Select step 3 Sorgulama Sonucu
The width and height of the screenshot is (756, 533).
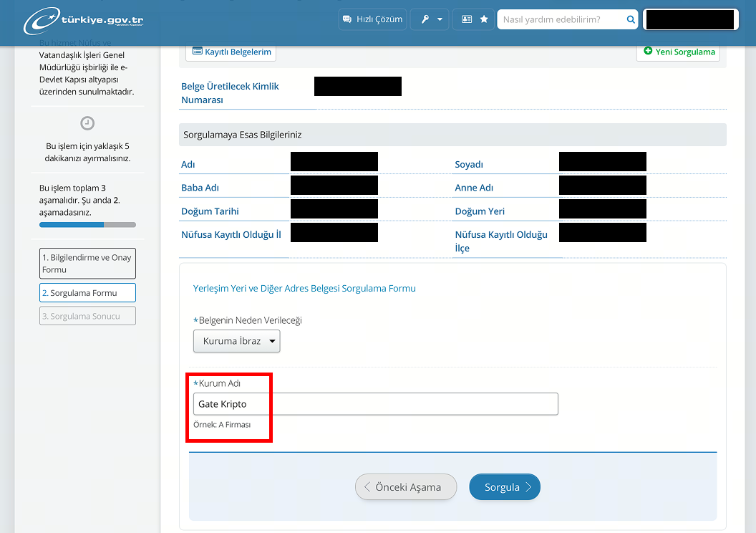[87, 316]
